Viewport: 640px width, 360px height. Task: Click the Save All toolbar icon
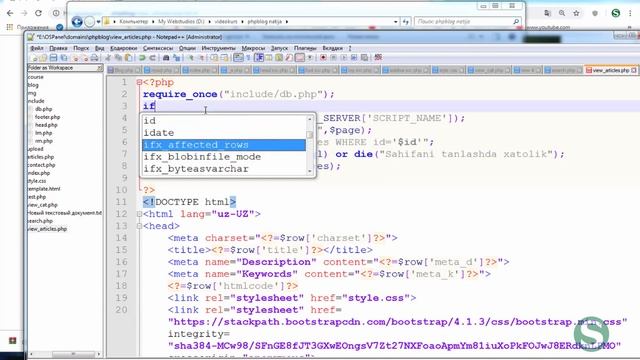tap(64, 58)
